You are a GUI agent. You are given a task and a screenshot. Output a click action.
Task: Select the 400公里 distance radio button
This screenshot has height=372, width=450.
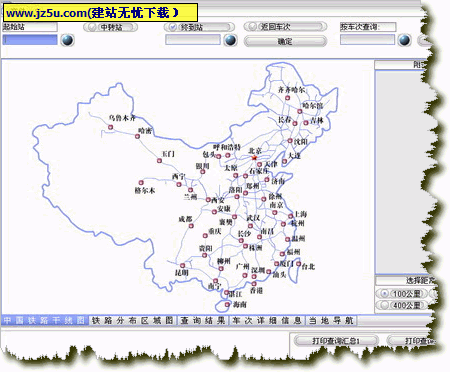tap(385, 305)
